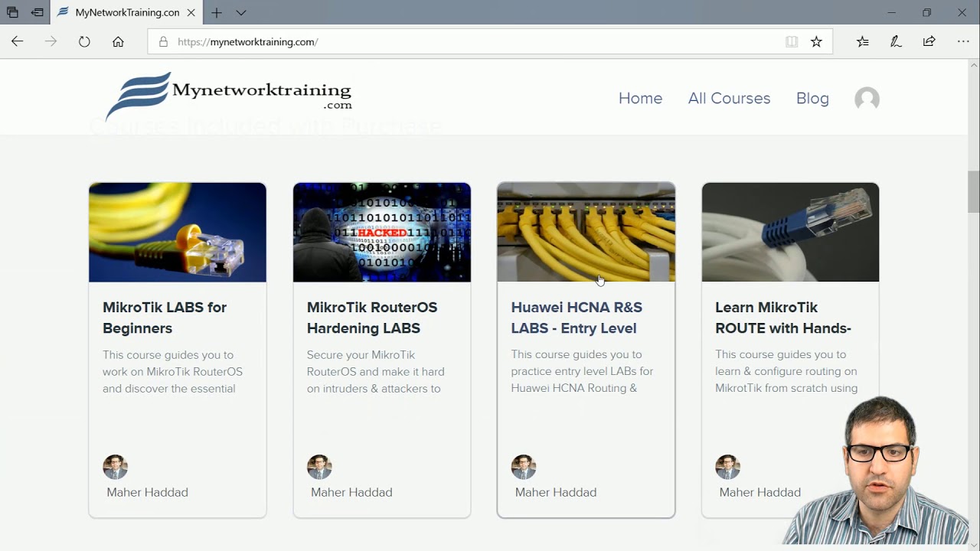Click Learn MikroTik ROUTE with Hands- title
Viewport: 980px width, 551px height.
pos(783,318)
